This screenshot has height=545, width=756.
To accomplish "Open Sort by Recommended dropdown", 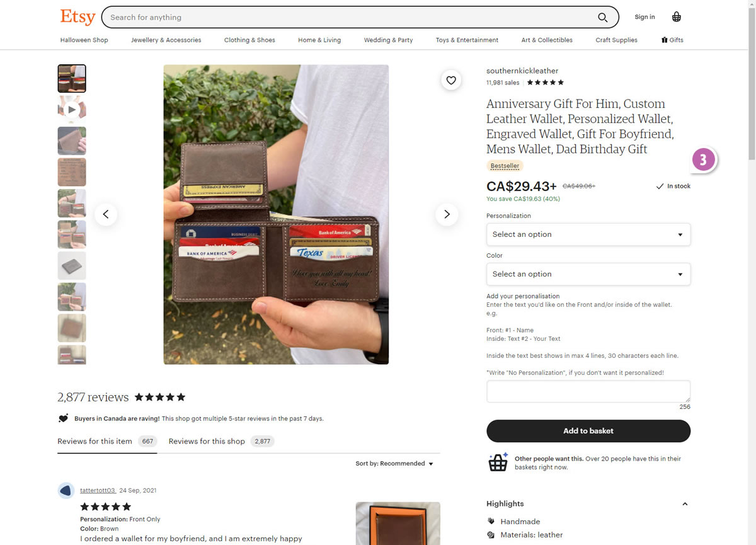I will pyautogui.click(x=394, y=464).
